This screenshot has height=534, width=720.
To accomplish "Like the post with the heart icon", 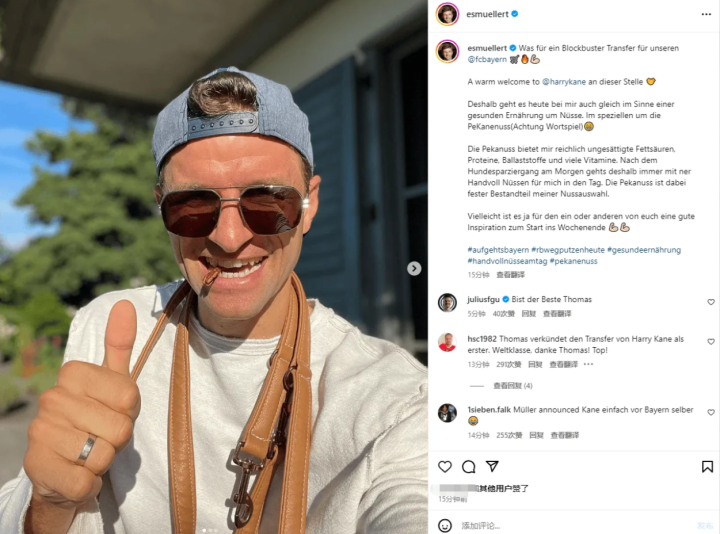I will (444, 467).
